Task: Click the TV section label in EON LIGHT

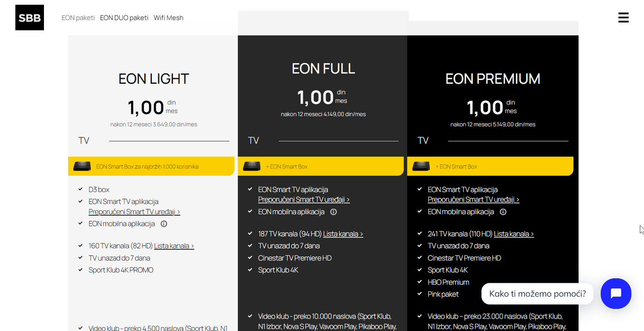Action: click(84, 141)
